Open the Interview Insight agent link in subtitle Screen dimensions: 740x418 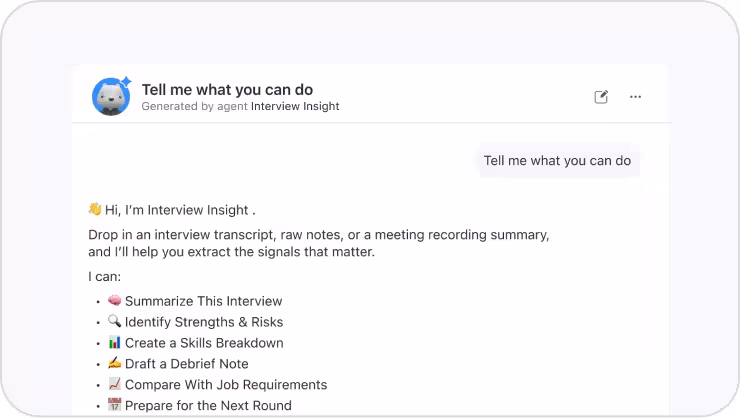295,106
